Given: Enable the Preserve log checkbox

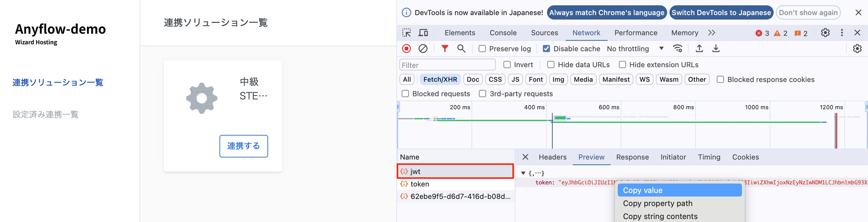Looking at the screenshot, I should pos(482,49).
